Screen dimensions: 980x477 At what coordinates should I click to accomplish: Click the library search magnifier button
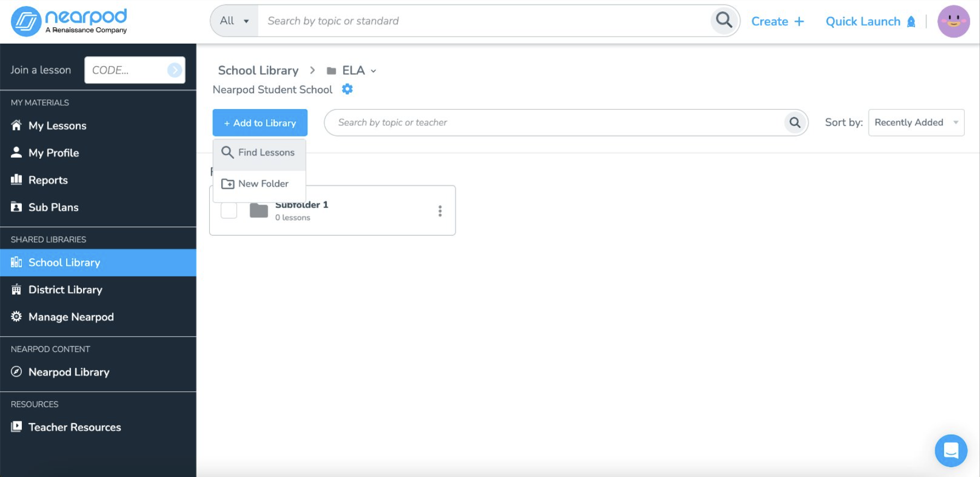[x=795, y=123]
